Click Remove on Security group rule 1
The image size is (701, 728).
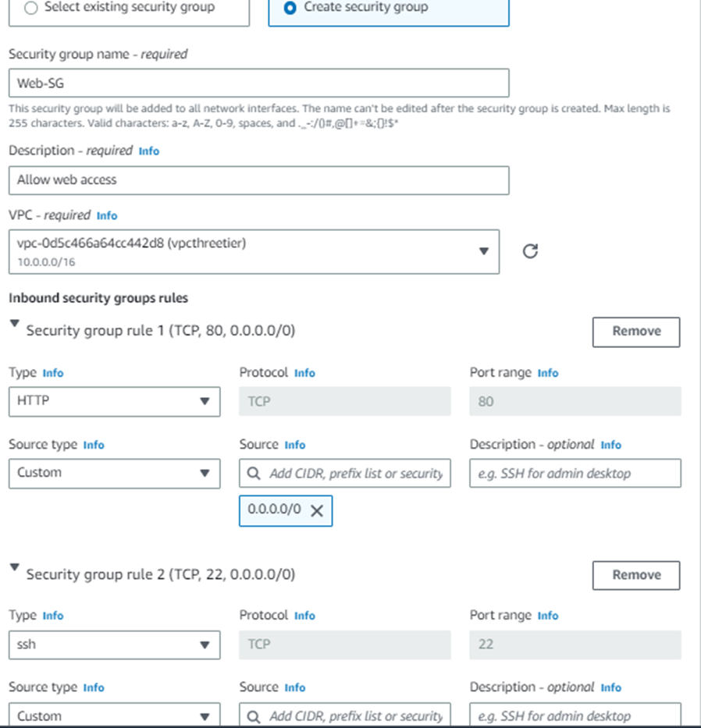click(x=636, y=332)
